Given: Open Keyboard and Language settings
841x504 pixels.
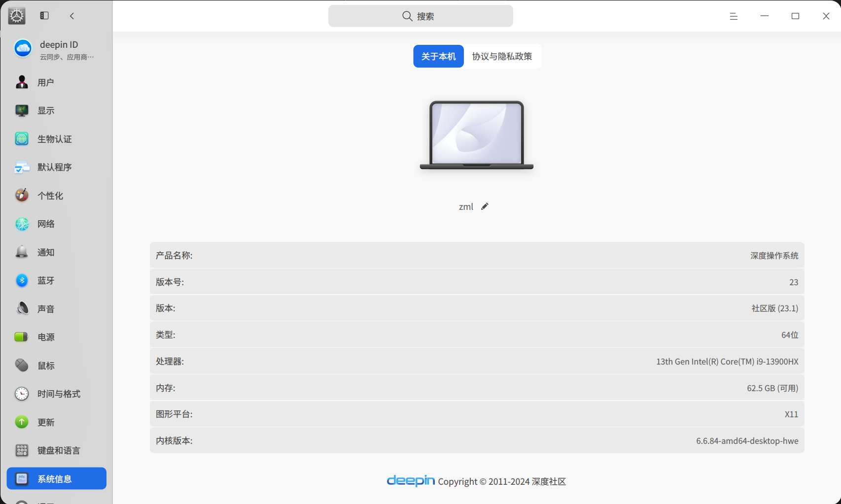Looking at the screenshot, I should [58, 450].
